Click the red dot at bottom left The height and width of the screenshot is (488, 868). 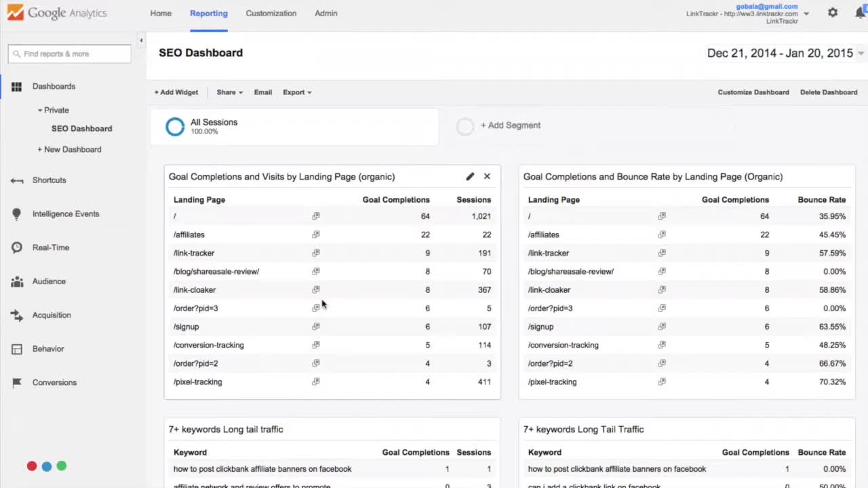(32, 466)
